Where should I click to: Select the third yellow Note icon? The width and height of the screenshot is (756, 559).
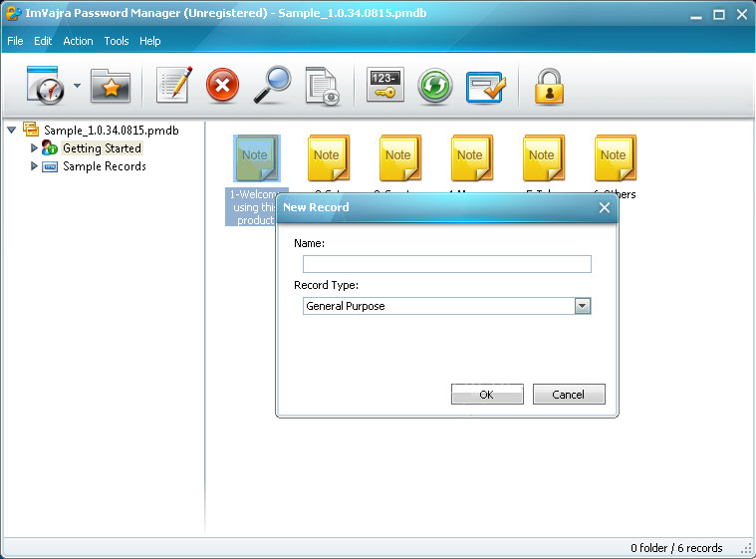400,157
